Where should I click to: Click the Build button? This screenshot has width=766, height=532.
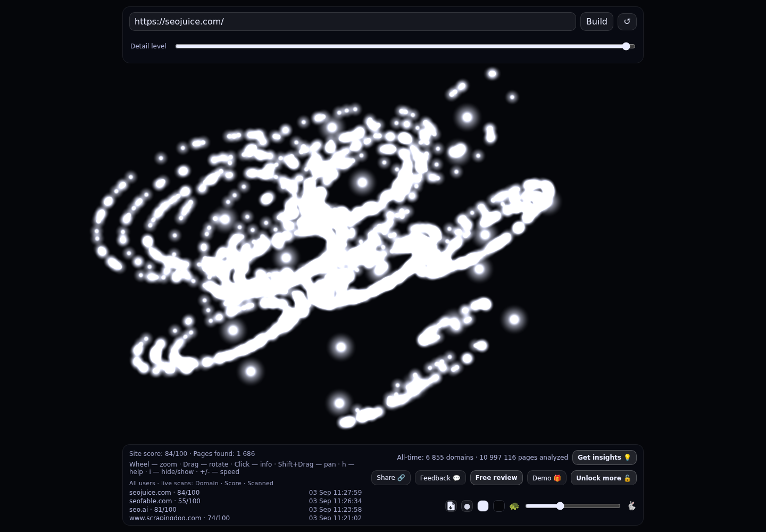(596, 22)
